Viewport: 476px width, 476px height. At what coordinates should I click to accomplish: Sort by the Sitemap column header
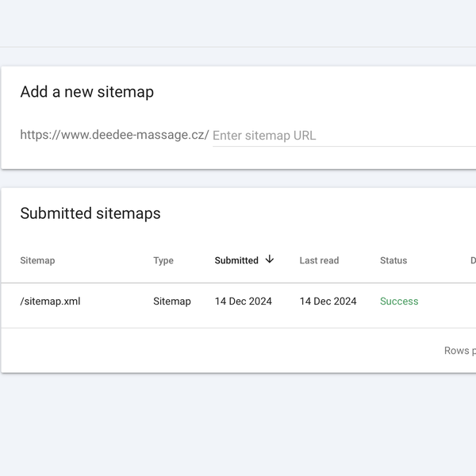tap(37, 260)
